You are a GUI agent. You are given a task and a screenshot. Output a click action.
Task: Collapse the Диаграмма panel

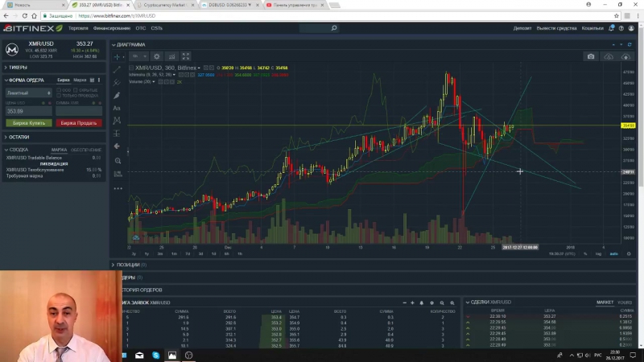(x=129, y=45)
